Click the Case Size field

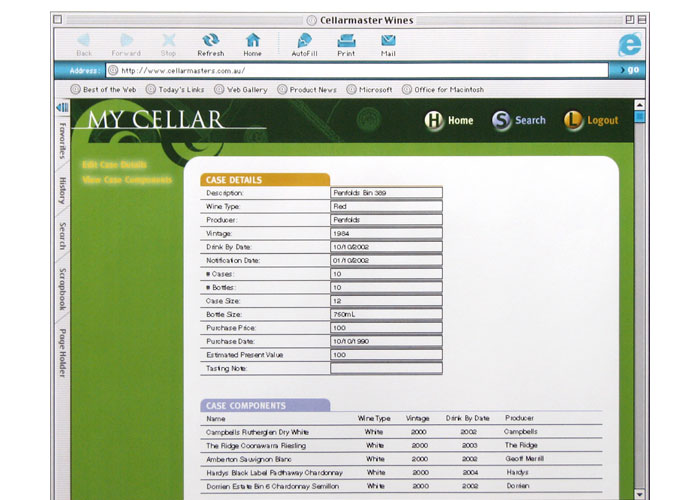tap(387, 301)
